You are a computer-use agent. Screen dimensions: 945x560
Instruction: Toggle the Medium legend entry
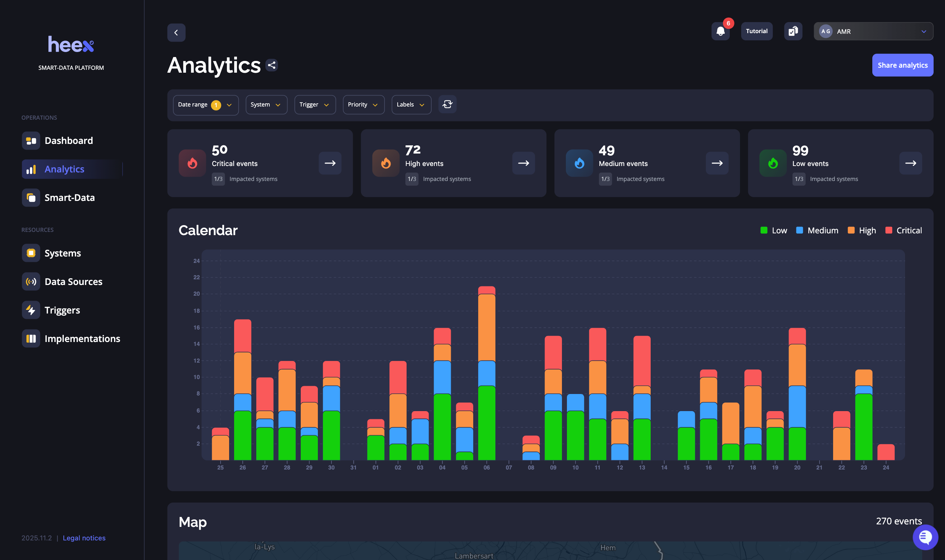point(817,230)
